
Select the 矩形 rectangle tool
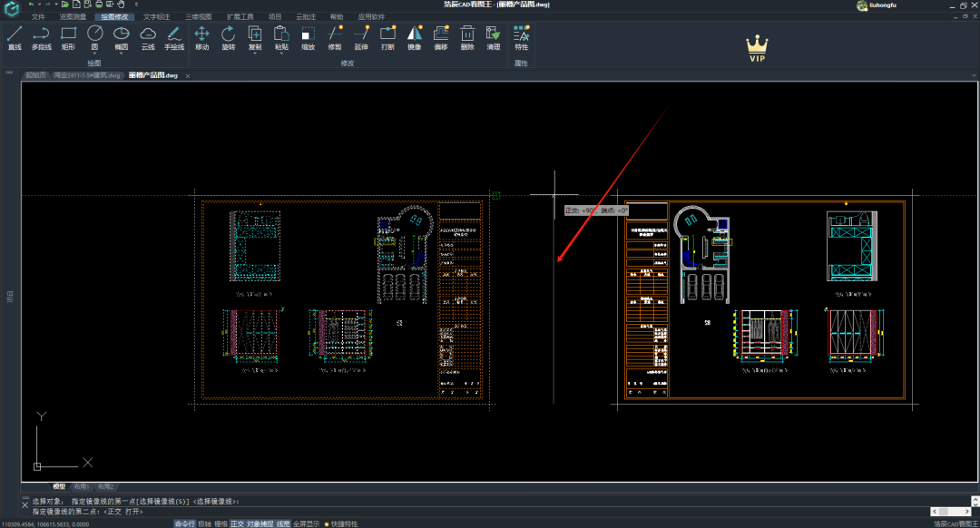[x=68, y=37]
